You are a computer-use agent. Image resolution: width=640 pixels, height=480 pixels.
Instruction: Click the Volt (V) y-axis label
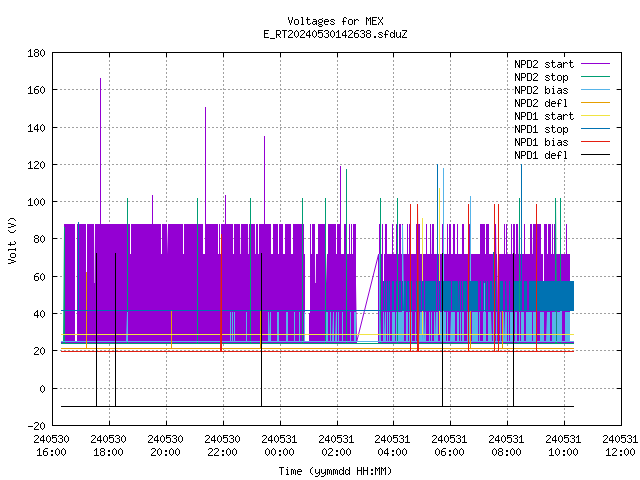[x=12, y=240]
